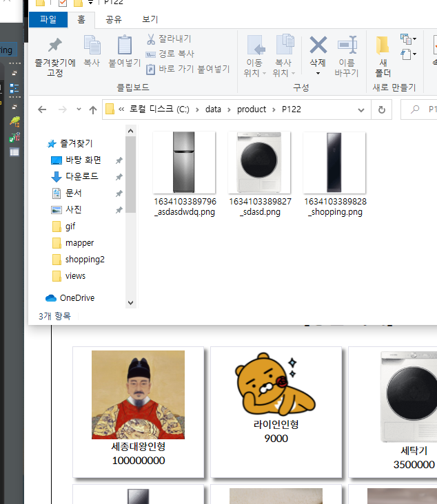This screenshot has height=504, width=437.
Task: Refresh the P122 folder view
Action: tap(382, 109)
